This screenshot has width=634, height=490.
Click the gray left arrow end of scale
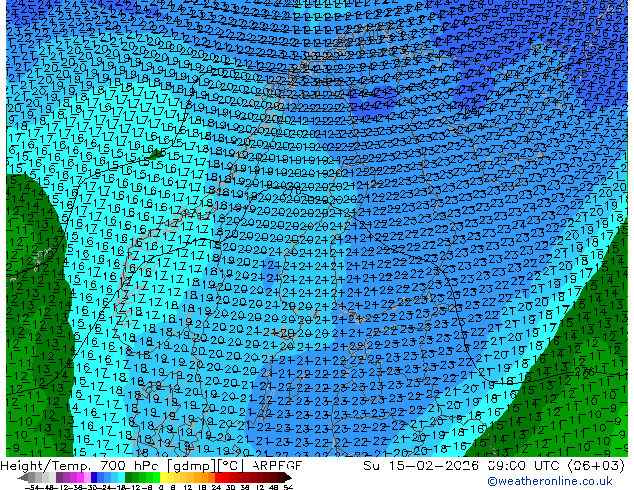pos(23,477)
